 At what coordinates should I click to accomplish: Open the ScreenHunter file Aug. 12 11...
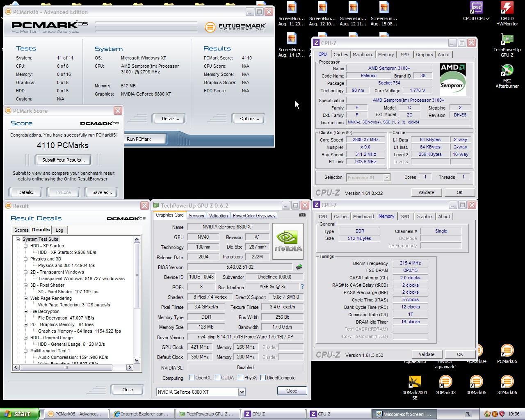[353, 14]
